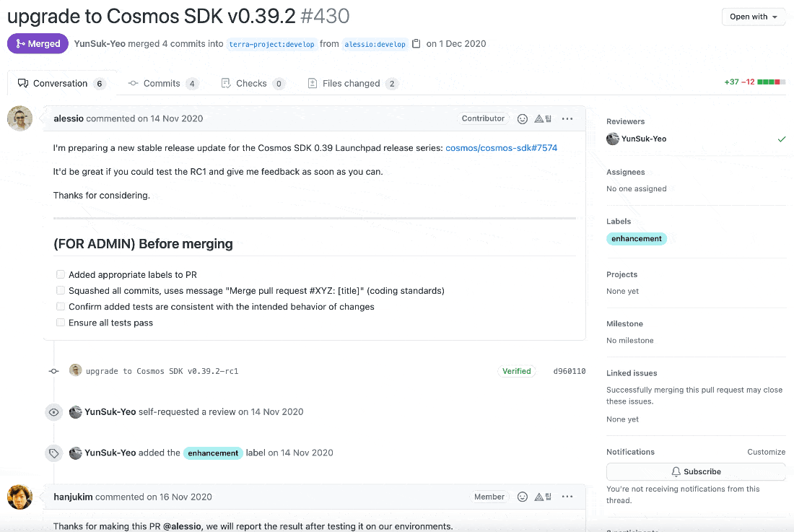The image size is (794, 532).
Task: Add emoji reaction to alessio's comment
Action: 523,119
